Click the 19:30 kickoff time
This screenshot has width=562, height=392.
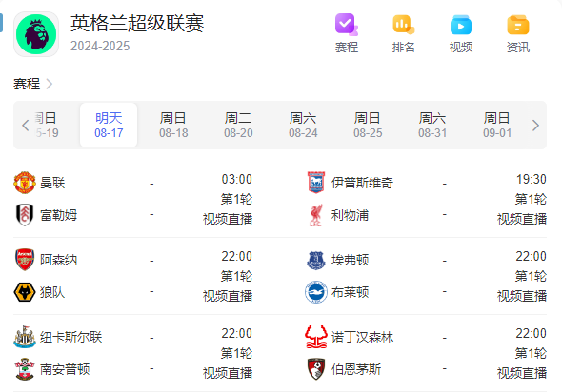(x=532, y=179)
